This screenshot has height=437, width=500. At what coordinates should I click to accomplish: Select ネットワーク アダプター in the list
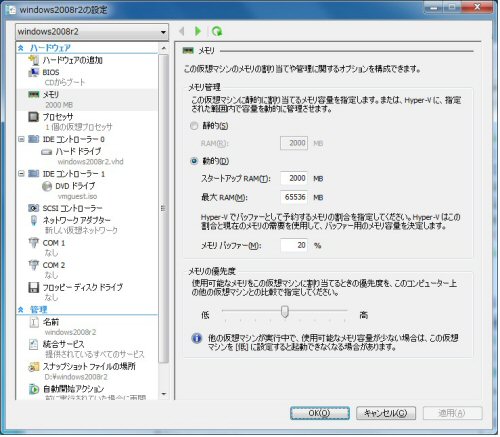(87, 225)
